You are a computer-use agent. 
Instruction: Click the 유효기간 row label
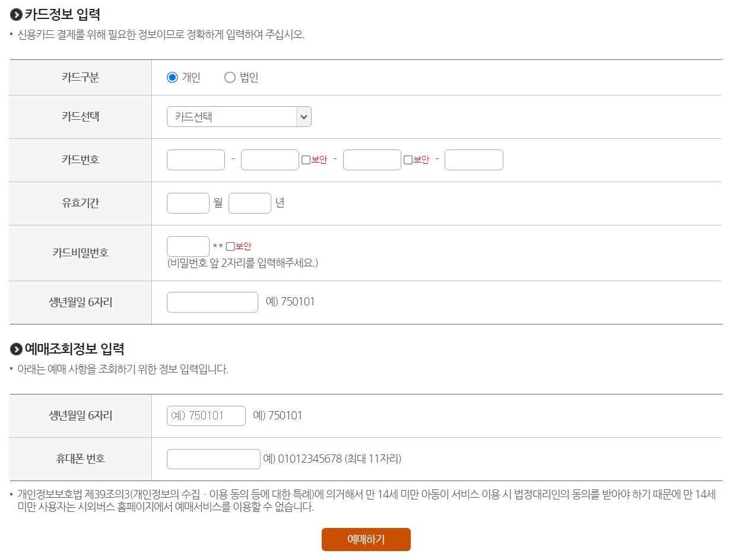(x=80, y=203)
